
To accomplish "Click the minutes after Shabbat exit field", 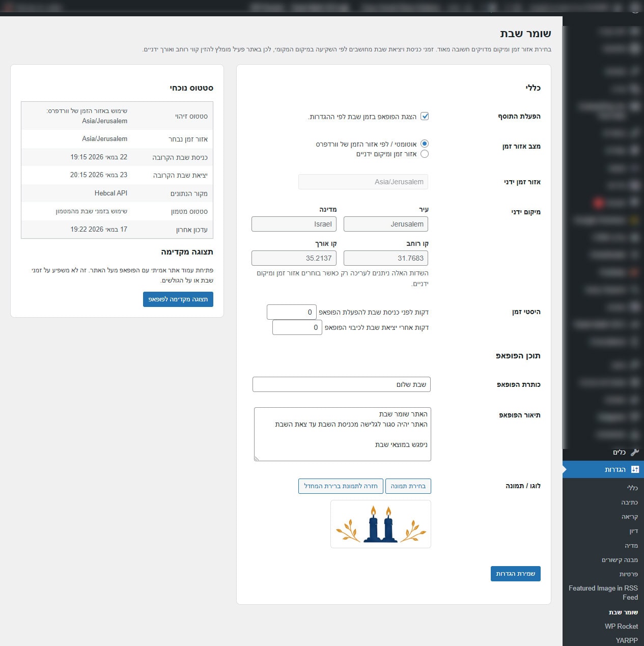I will point(297,327).
